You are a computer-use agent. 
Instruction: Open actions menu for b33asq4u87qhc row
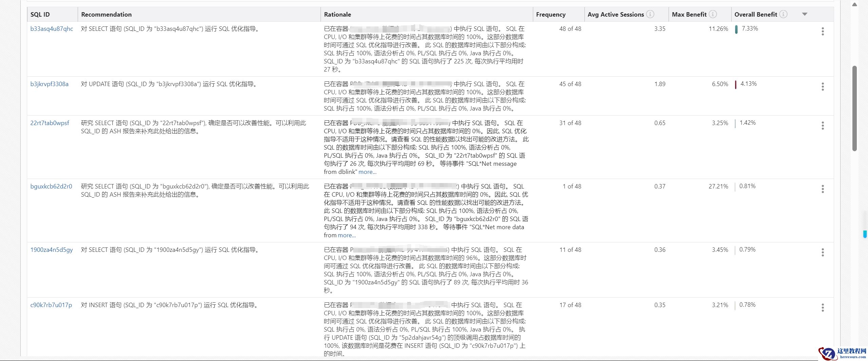coord(823,32)
